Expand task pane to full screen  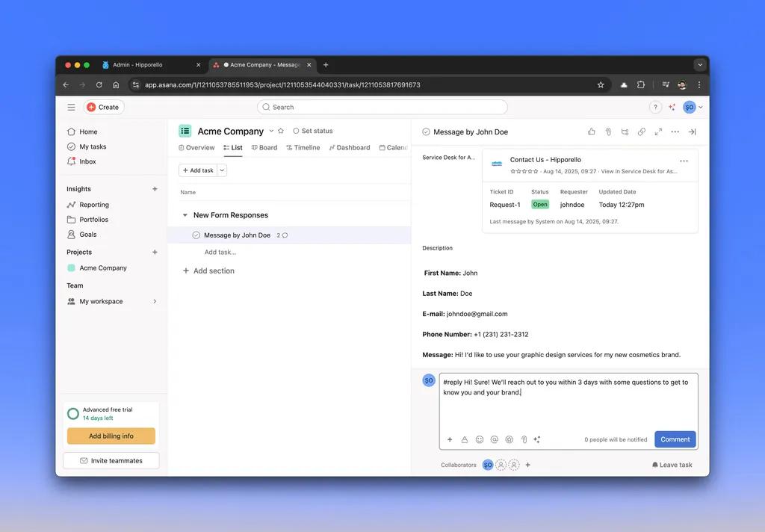click(658, 132)
